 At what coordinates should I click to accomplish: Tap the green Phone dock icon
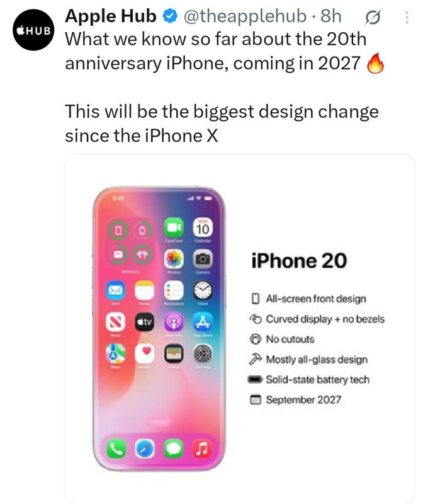click(x=116, y=449)
